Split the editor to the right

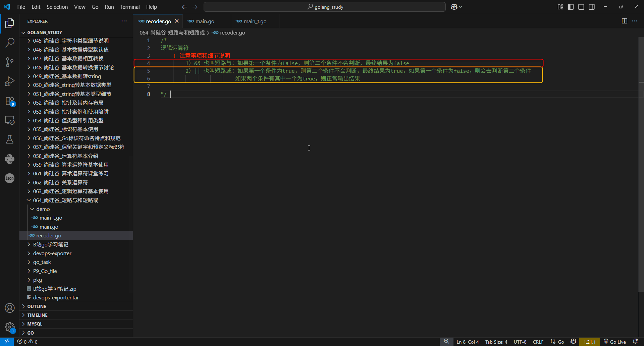coord(624,21)
